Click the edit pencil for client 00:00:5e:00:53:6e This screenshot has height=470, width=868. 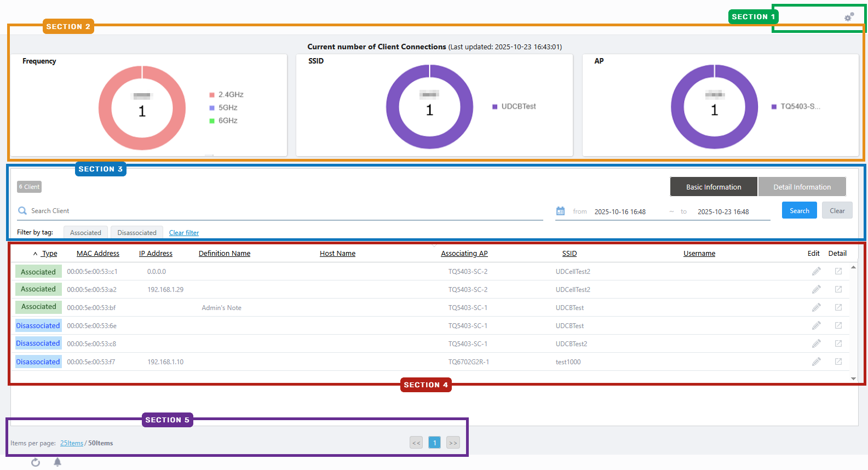(x=816, y=325)
